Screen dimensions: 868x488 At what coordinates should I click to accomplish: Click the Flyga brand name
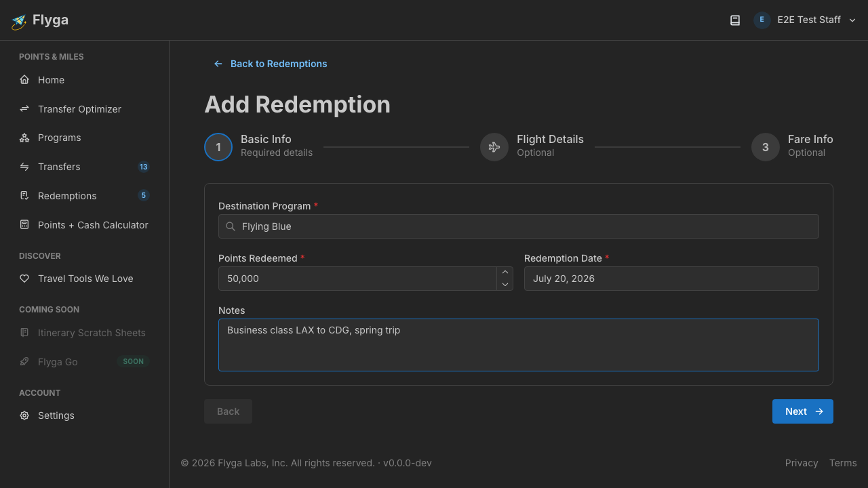pyautogui.click(x=50, y=20)
